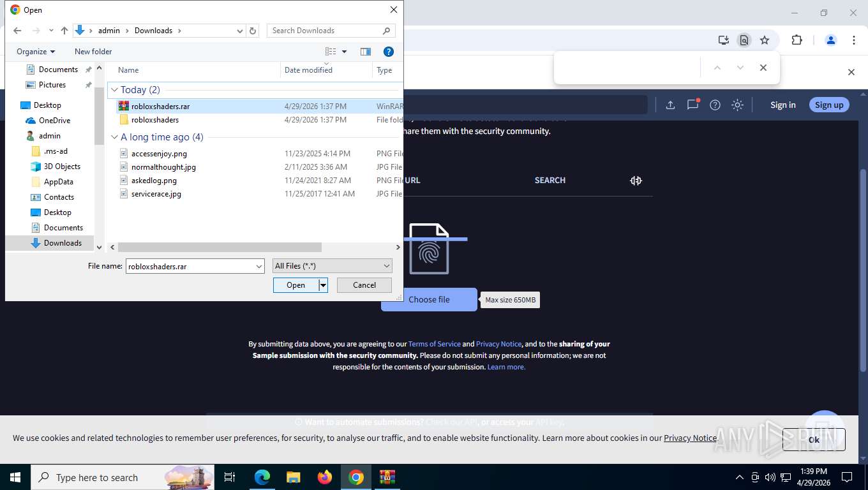
Task: Go to previous find result
Action: (x=717, y=68)
